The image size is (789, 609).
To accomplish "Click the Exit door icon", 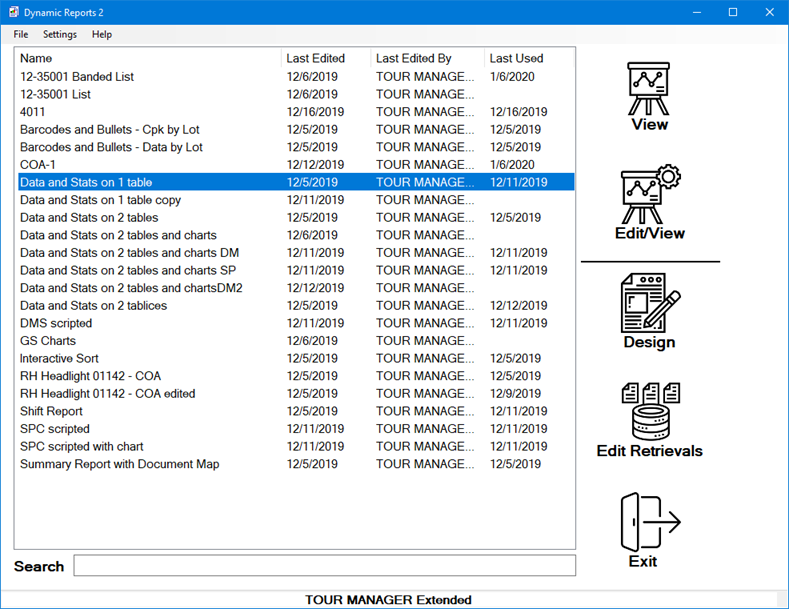I will point(649,521).
